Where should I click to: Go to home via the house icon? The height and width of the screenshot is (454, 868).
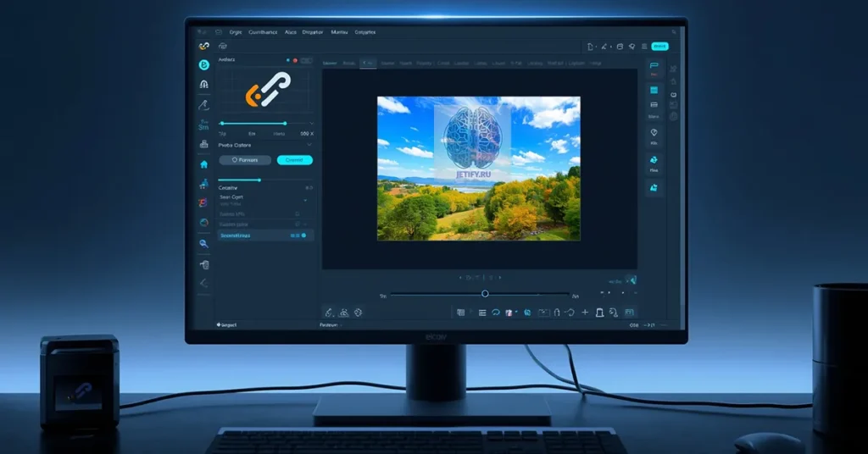(203, 164)
